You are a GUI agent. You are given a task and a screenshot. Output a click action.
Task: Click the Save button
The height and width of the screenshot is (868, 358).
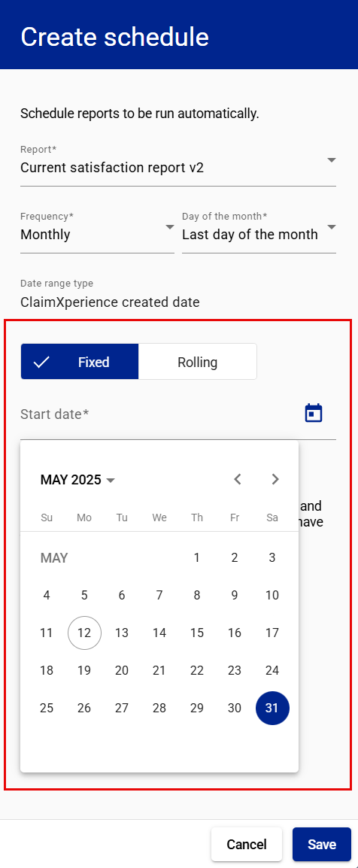[x=321, y=844]
